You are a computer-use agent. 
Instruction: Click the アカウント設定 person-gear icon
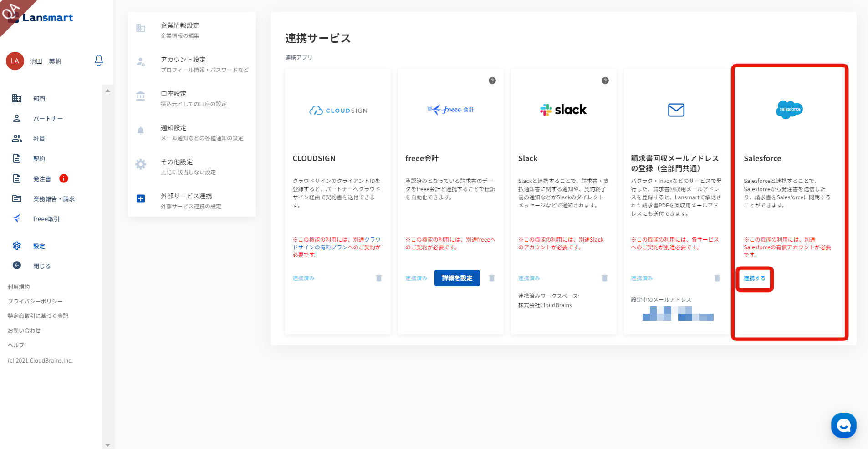pyautogui.click(x=141, y=62)
